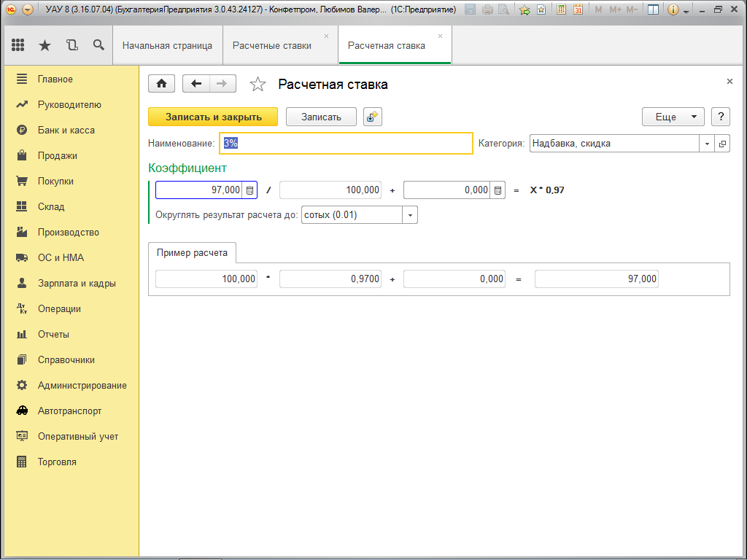Switch to Начальная страница tab
This screenshot has height=560, width=747.
167,45
